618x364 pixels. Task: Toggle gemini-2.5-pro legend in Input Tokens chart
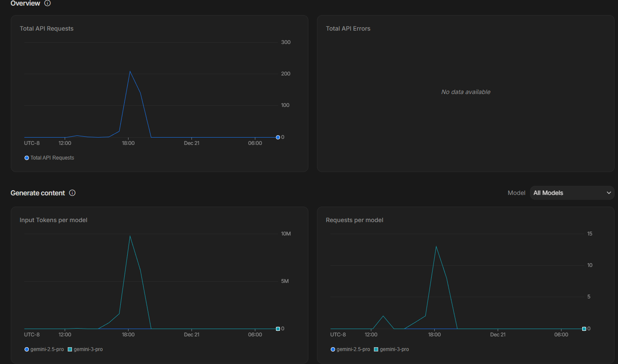pyautogui.click(x=44, y=349)
